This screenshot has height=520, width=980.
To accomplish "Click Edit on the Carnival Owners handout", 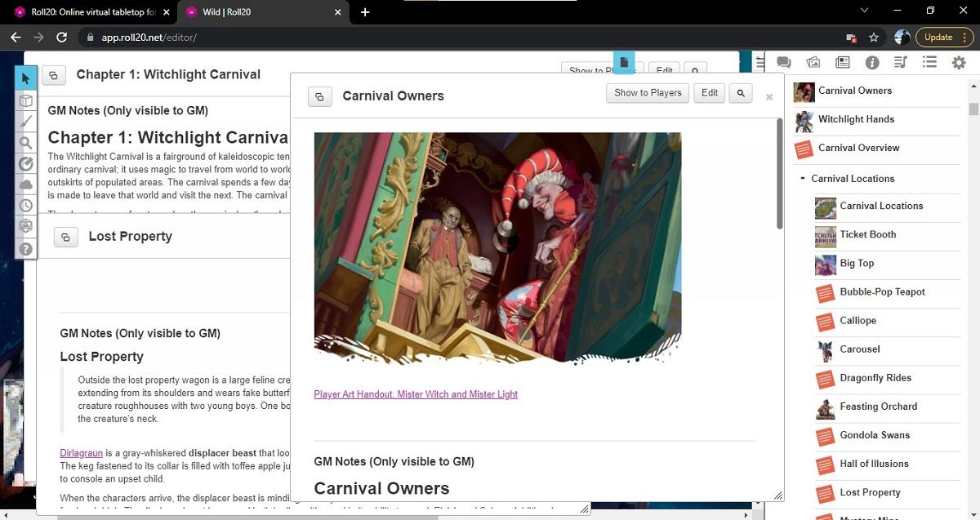I will tap(709, 92).
